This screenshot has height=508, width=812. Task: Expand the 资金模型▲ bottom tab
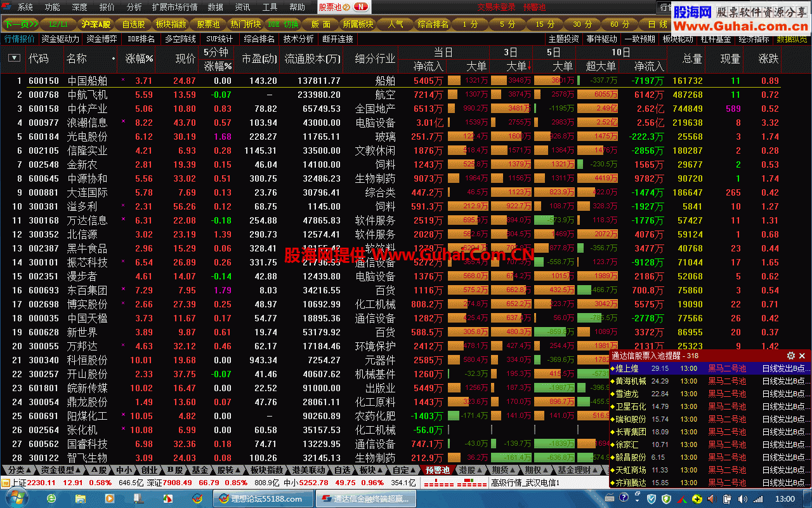point(60,470)
